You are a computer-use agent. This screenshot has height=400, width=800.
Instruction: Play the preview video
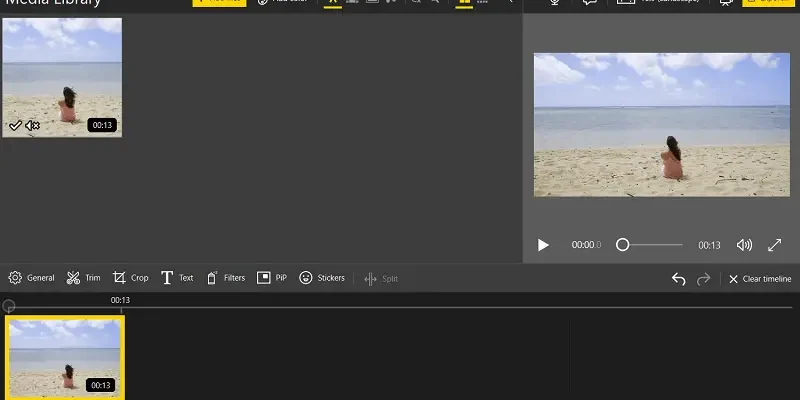tap(543, 245)
